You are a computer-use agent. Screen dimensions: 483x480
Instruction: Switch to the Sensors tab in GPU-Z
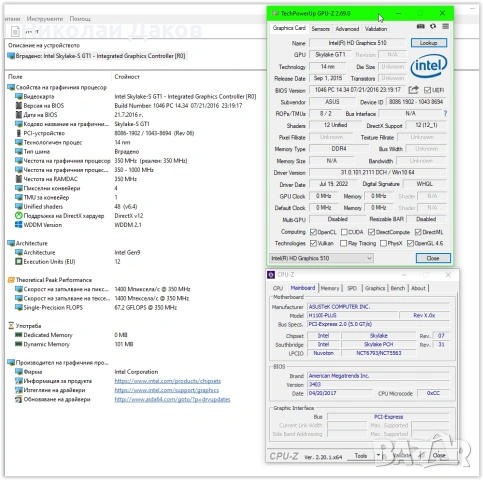(x=320, y=29)
